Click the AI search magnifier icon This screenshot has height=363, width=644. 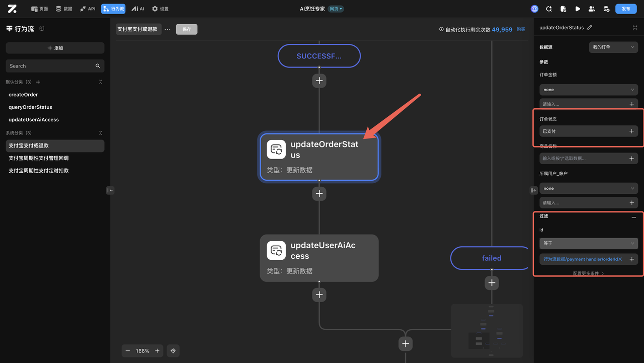549,9
